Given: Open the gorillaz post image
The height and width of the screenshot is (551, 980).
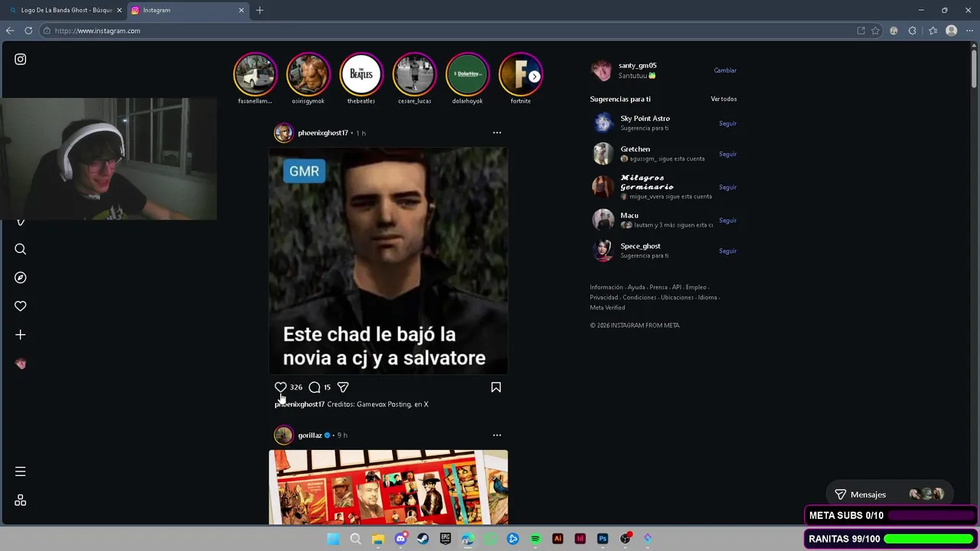Looking at the screenshot, I should 388,487.
